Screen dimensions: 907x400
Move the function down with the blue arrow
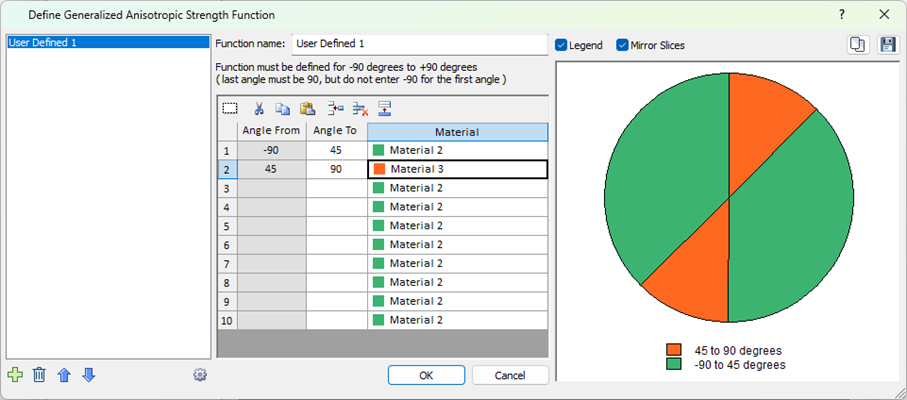89,375
